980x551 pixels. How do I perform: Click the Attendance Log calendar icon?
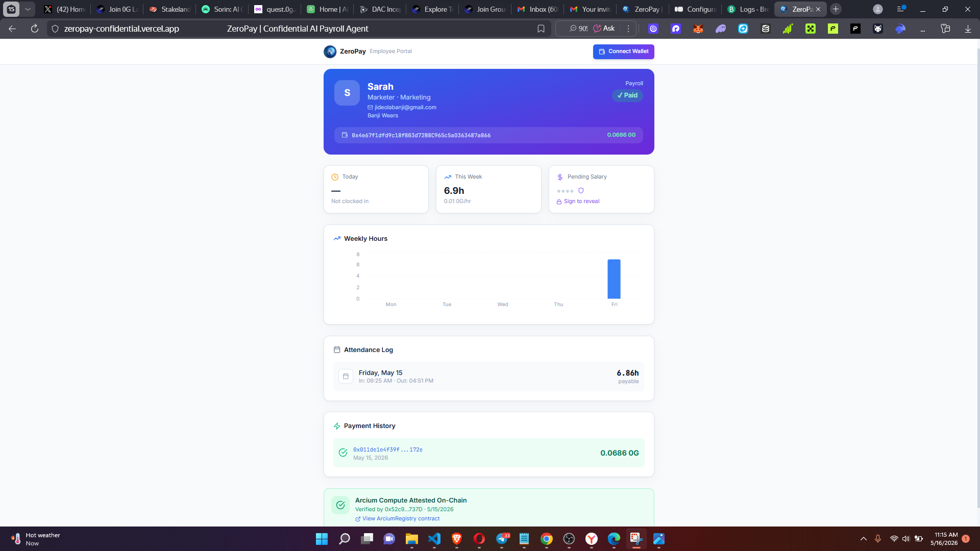[x=337, y=350]
